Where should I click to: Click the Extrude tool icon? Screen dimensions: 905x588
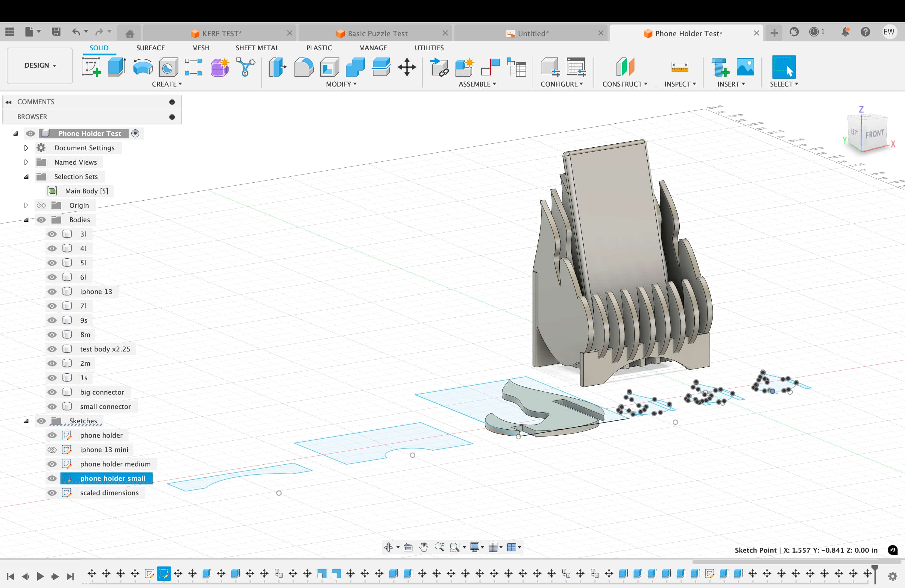point(117,67)
